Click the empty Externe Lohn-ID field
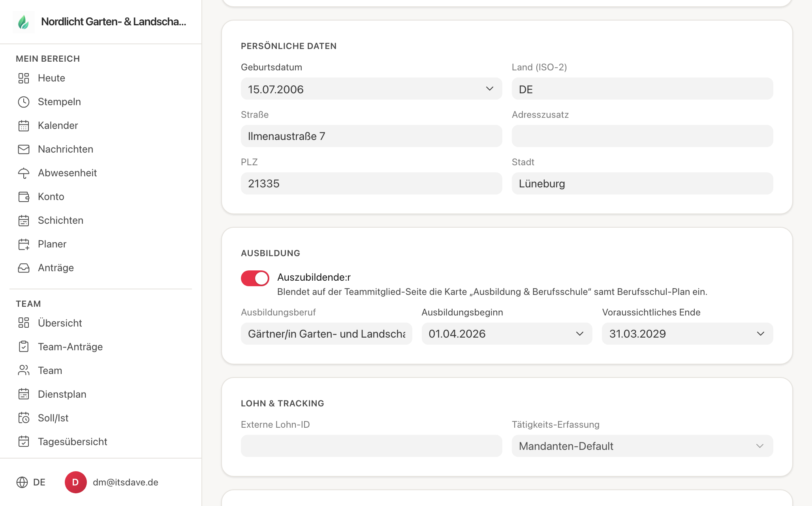Viewport: 812px width, 506px height. click(371, 446)
